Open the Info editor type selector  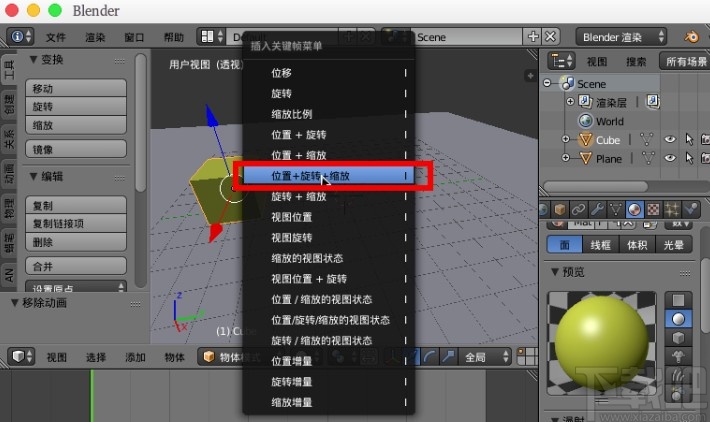click(20, 36)
